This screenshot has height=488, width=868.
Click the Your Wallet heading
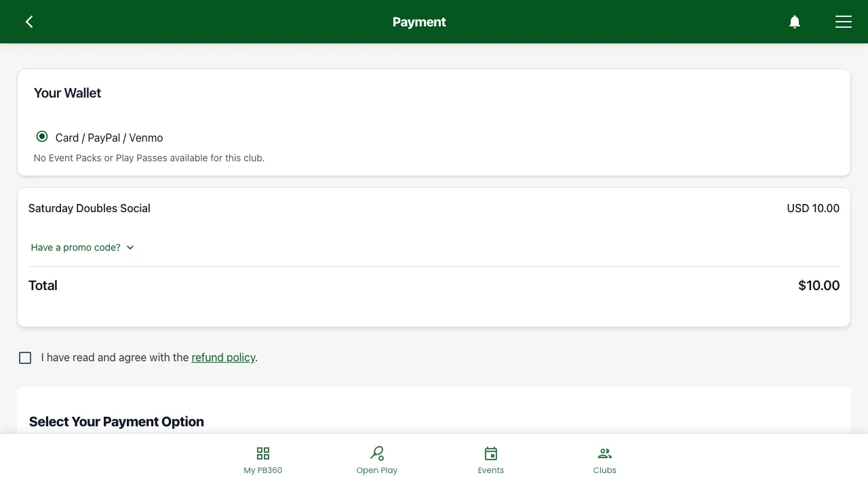tap(67, 93)
